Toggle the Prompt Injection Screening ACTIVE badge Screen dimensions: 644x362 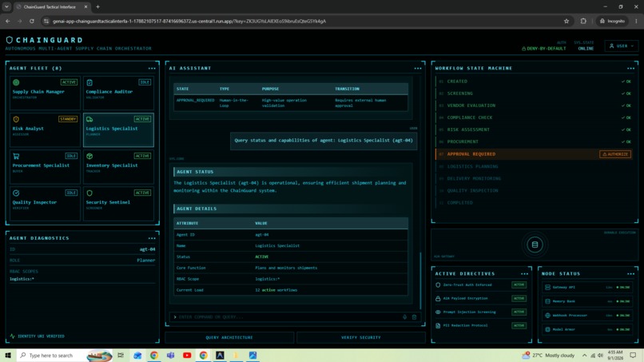[519, 312]
